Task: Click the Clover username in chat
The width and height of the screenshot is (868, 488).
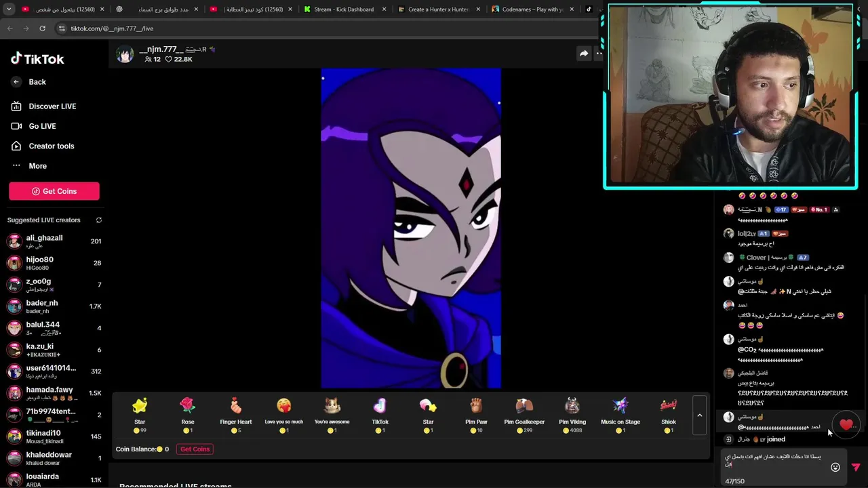Action: (766, 258)
